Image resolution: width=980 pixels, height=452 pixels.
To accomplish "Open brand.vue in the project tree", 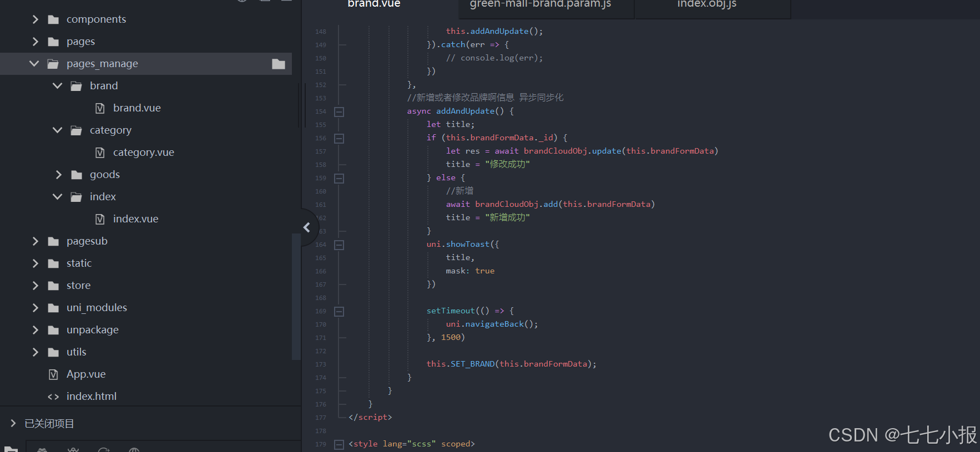I will [137, 108].
